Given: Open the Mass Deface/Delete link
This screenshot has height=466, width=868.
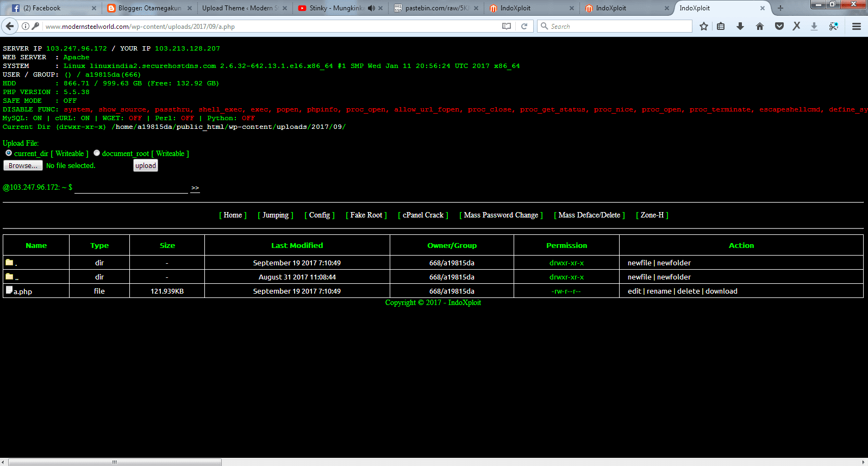Looking at the screenshot, I should 589,215.
